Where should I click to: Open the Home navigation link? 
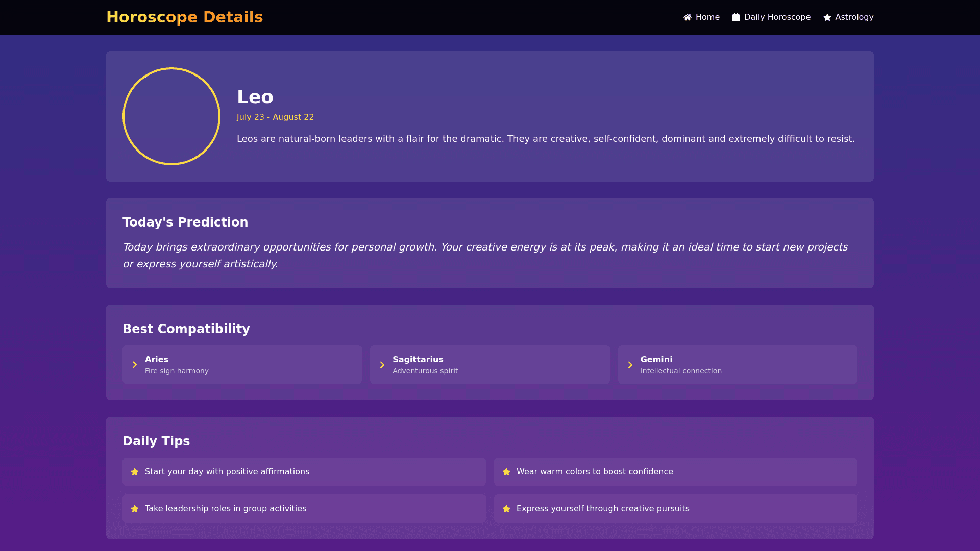coord(707,17)
